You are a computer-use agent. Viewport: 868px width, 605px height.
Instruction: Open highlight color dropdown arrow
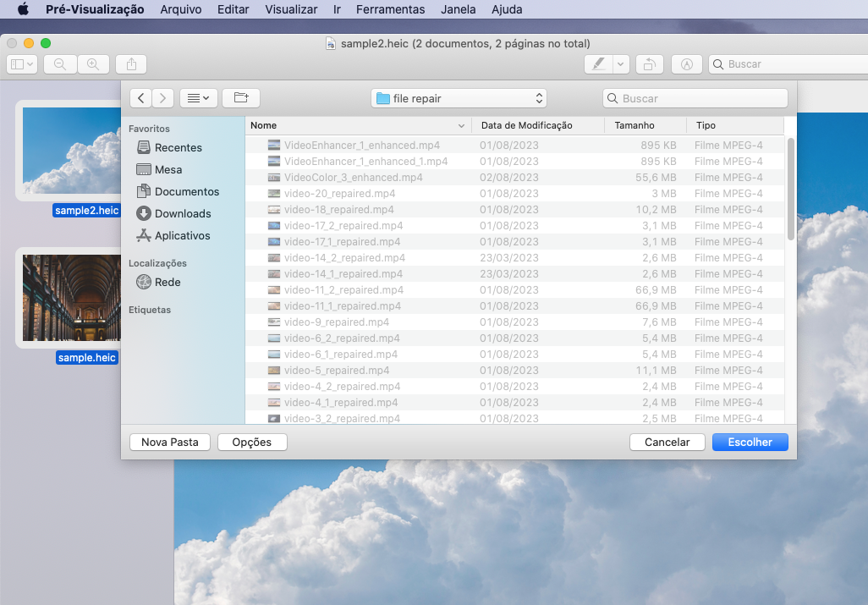click(621, 64)
